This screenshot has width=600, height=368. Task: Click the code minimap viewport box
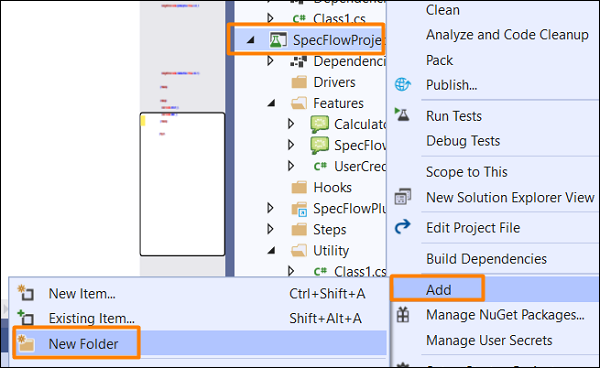pos(183,184)
